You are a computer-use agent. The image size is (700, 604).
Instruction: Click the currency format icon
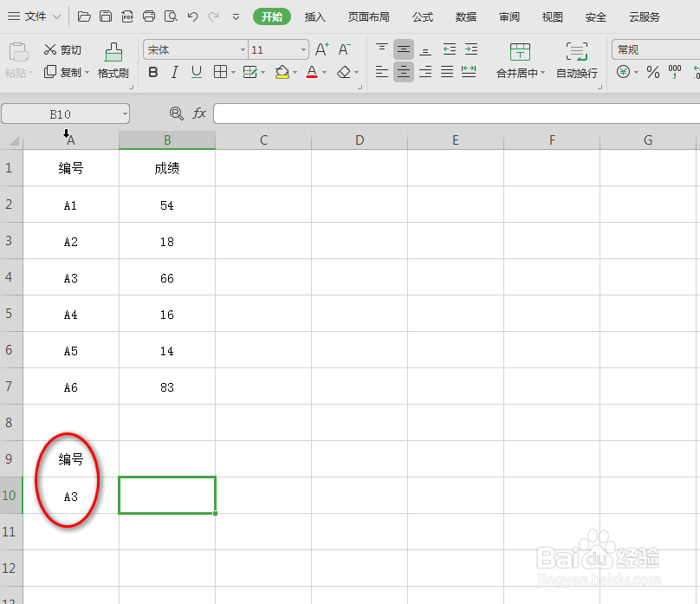click(623, 72)
